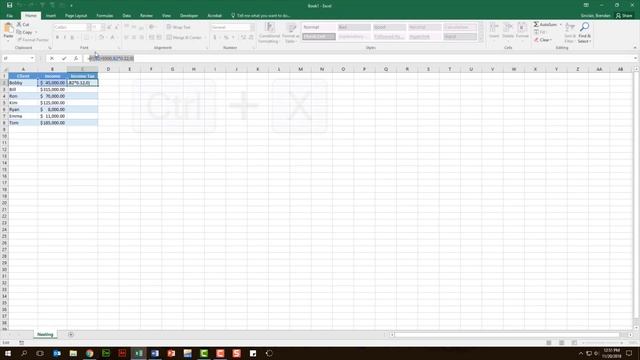Apply the Bad cell style

click(354, 27)
